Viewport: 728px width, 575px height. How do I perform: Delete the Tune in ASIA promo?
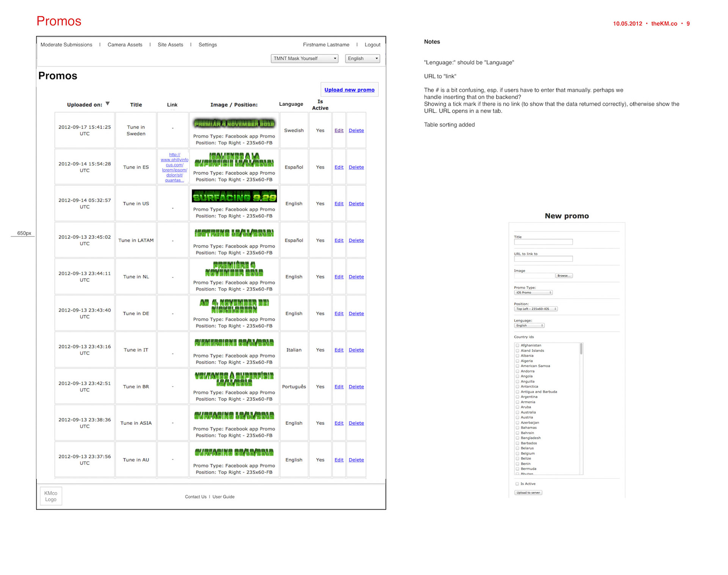pos(356,423)
